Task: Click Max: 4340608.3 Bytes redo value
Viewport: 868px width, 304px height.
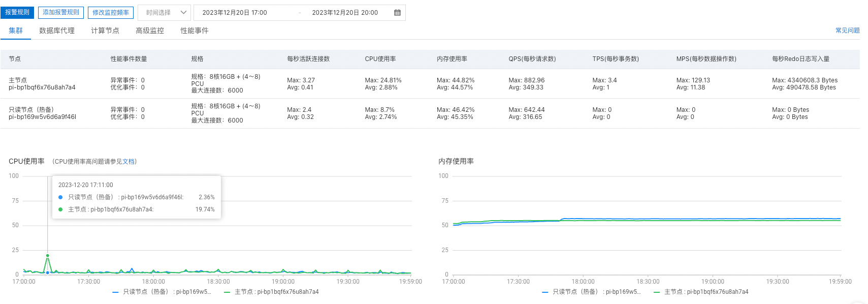Action: point(805,80)
